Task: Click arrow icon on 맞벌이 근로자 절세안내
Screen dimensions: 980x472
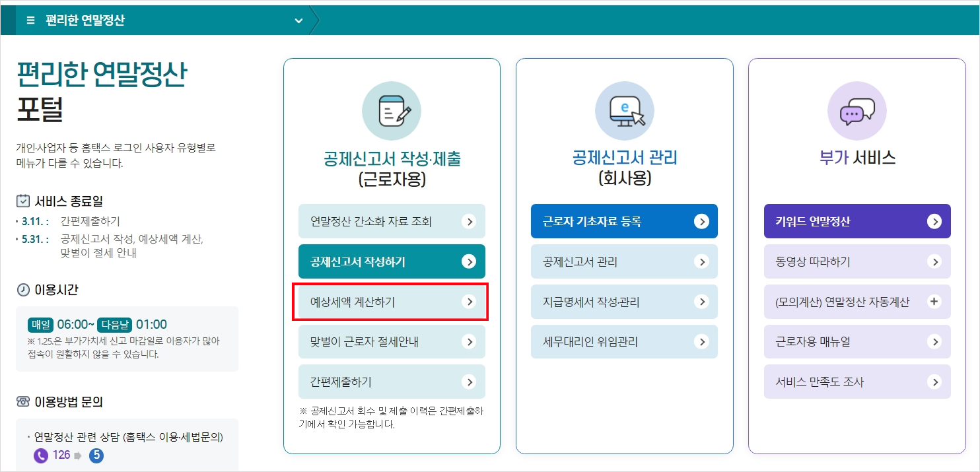Action: click(469, 342)
